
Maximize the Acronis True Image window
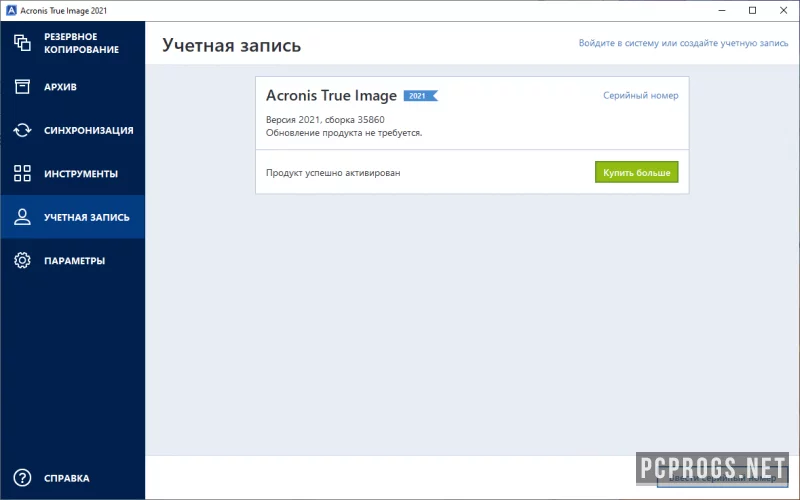[752, 10]
